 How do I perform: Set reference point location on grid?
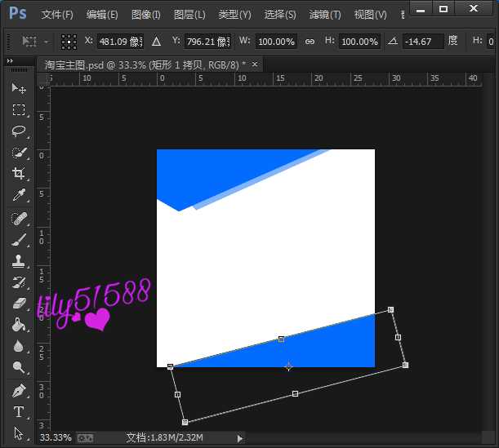point(69,42)
